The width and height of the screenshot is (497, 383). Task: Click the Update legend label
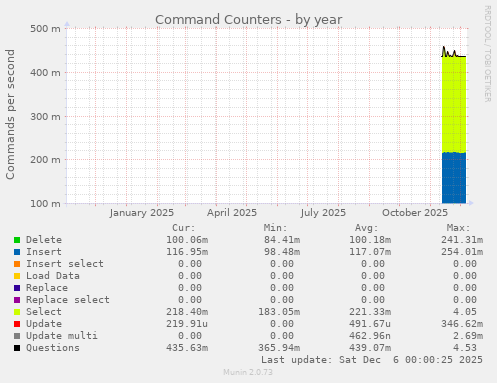tap(44, 324)
